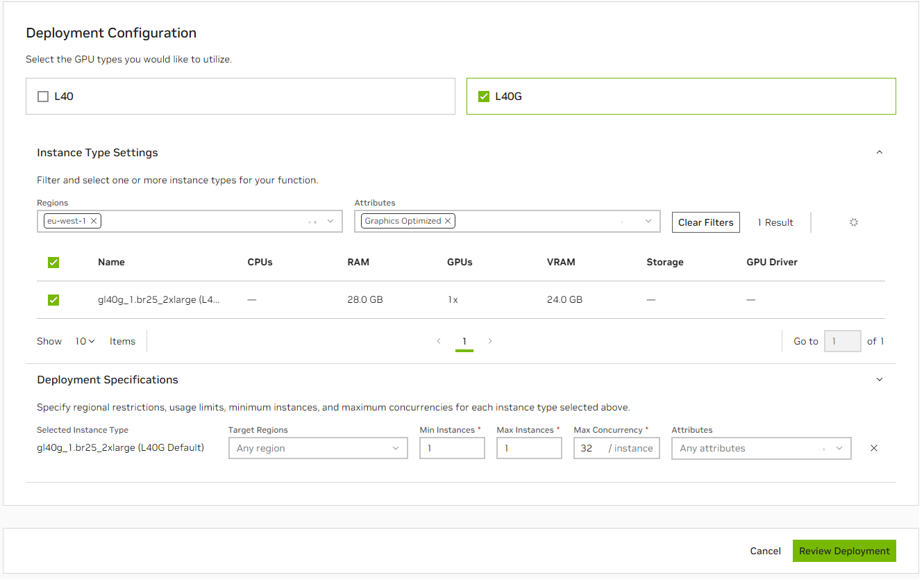Viewport: 924px width, 580px height.
Task: Deselect the gl40g_1.br25_2xlarge instance row
Action: click(x=53, y=300)
